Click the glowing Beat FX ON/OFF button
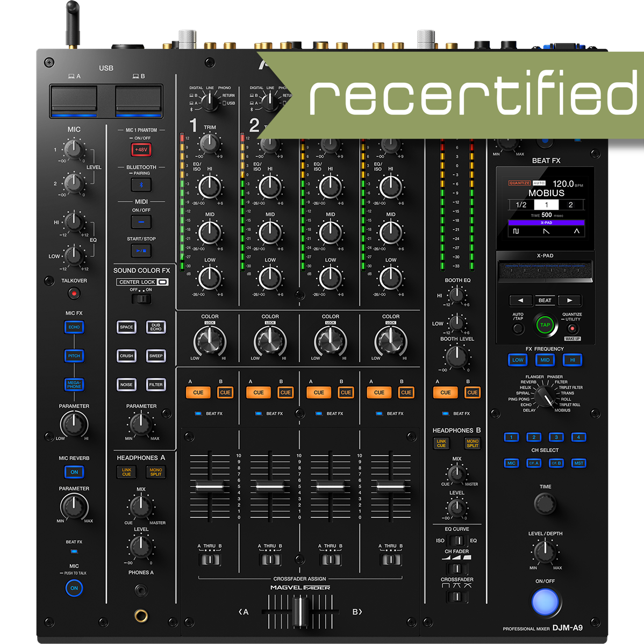This screenshot has width=644, height=644. click(545, 602)
